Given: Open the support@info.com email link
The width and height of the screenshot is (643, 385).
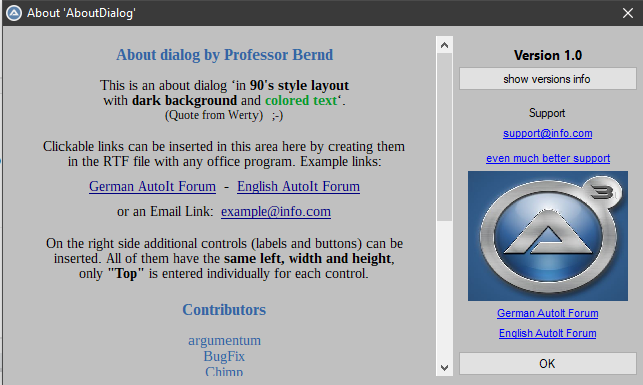Looking at the screenshot, I should [x=547, y=133].
